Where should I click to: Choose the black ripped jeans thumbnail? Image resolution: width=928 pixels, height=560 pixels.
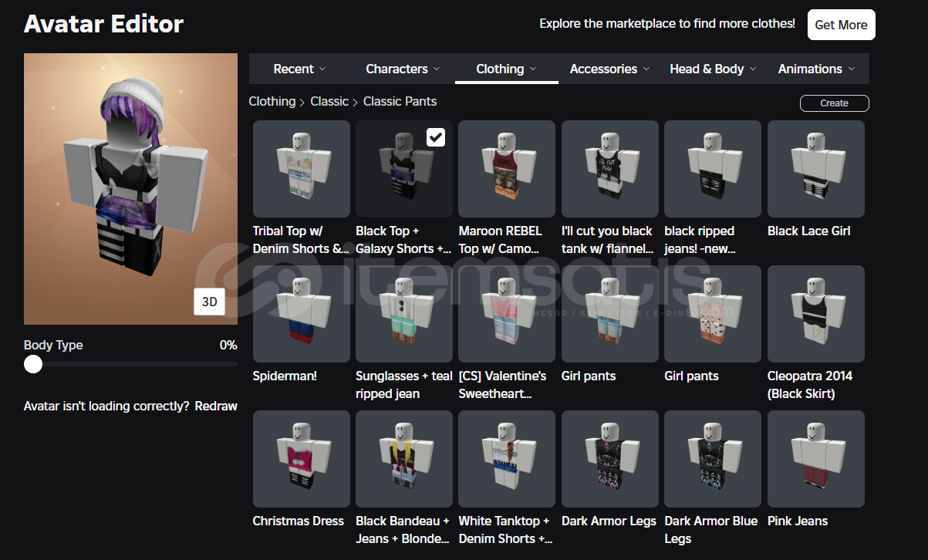tap(713, 169)
